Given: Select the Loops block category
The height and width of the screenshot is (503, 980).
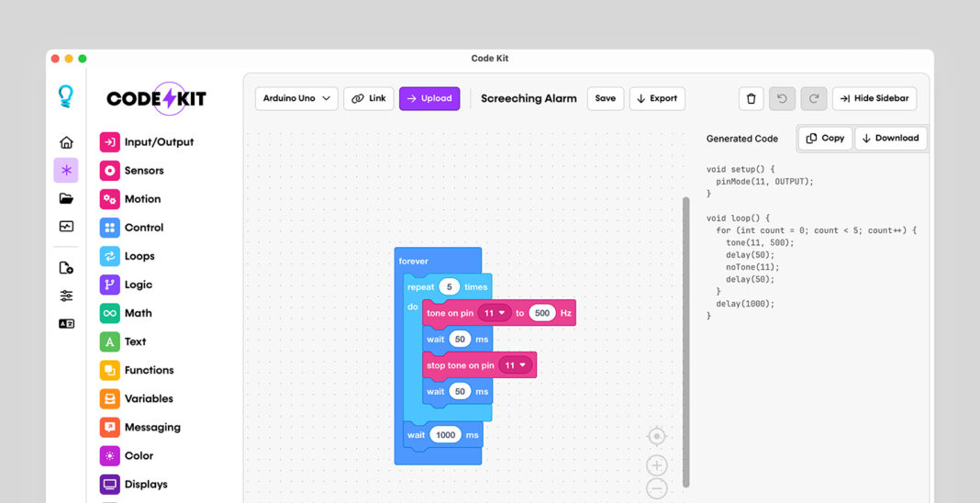Looking at the screenshot, I should (127, 256).
